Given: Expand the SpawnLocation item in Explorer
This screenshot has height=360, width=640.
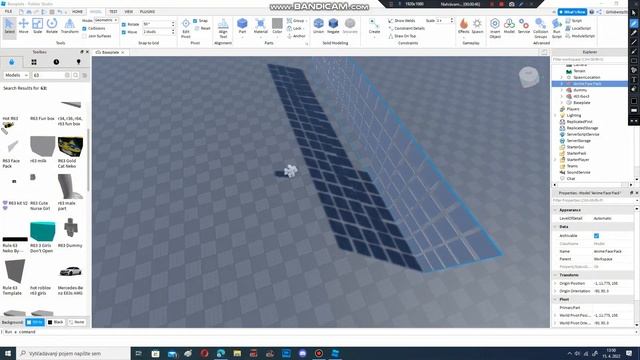Looking at the screenshot, I should 562,77.
